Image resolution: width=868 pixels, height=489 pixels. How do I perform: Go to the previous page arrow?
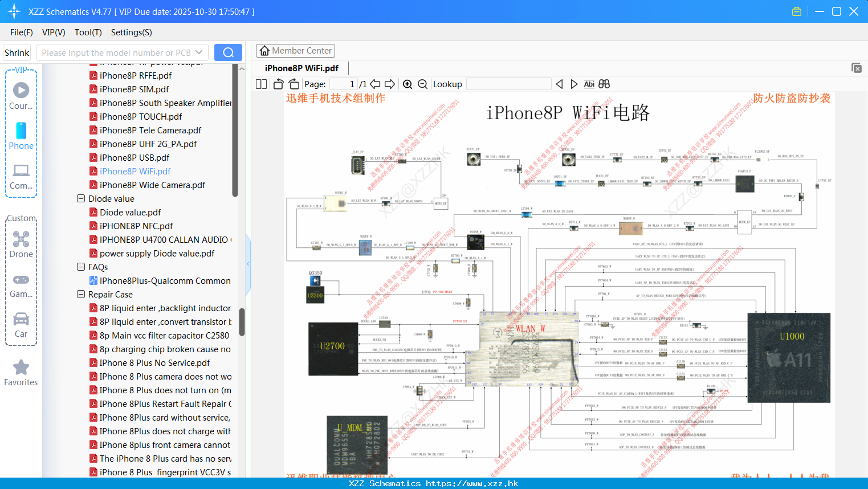coord(375,84)
